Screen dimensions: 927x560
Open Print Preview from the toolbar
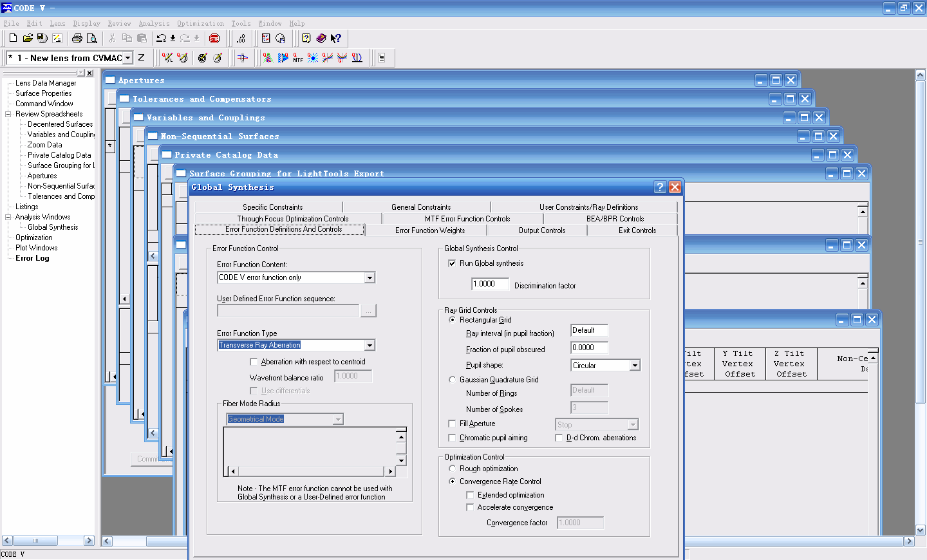click(x=92, y=38)
